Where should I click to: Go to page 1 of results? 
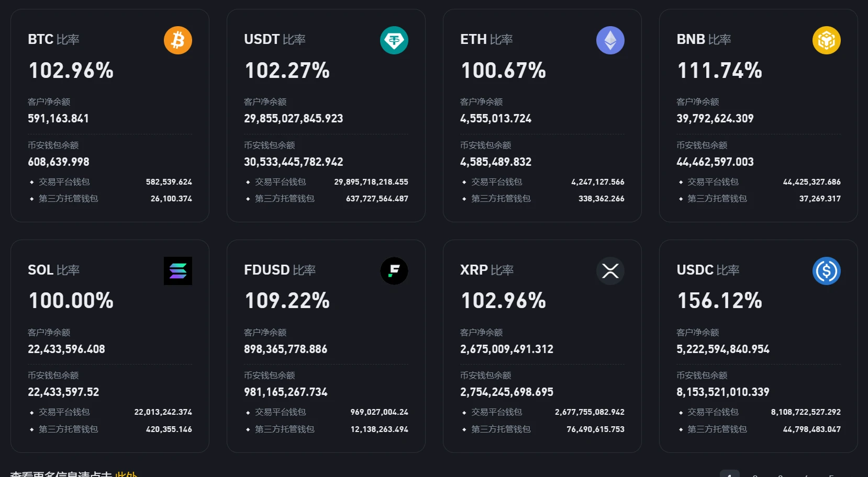pos(730,474)
